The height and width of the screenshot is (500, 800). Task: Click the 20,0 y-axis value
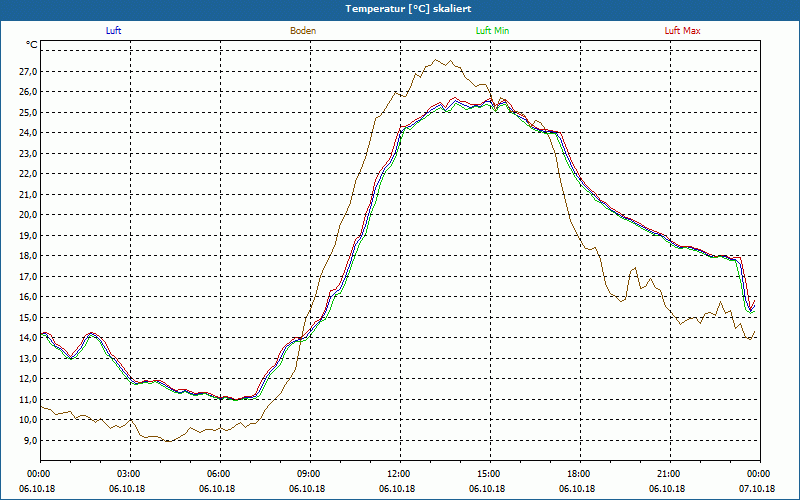click(28, 215)
